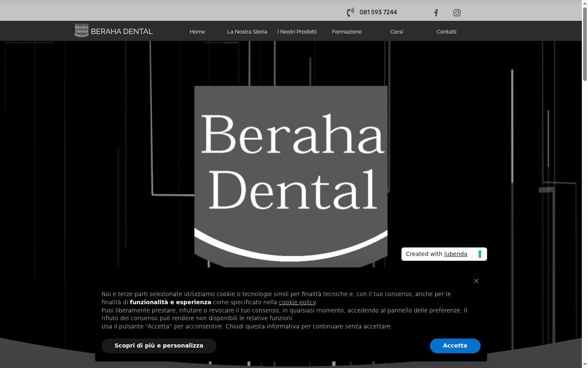Click phone number 081 593 7244
The image size is (588, 368).
(x=378, y=12)
